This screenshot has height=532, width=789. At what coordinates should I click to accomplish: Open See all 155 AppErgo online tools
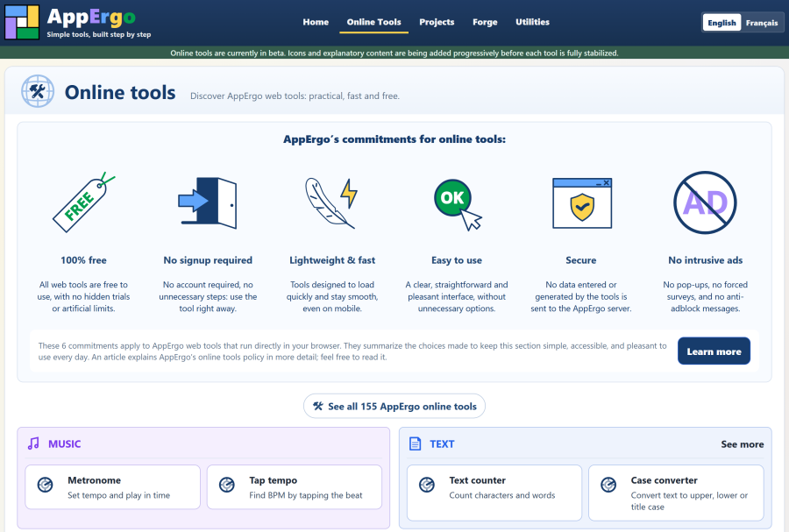[394, 407]
